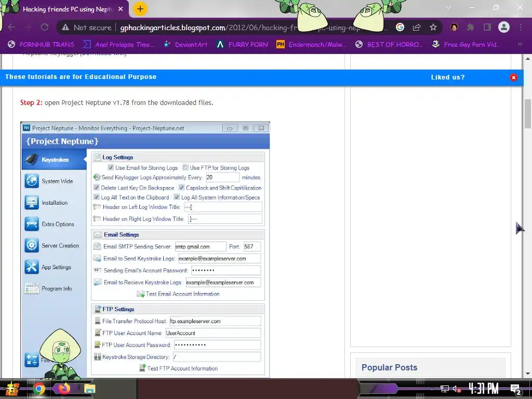
Task: Click the scrollbar up arrow
Action: point(528,58)
